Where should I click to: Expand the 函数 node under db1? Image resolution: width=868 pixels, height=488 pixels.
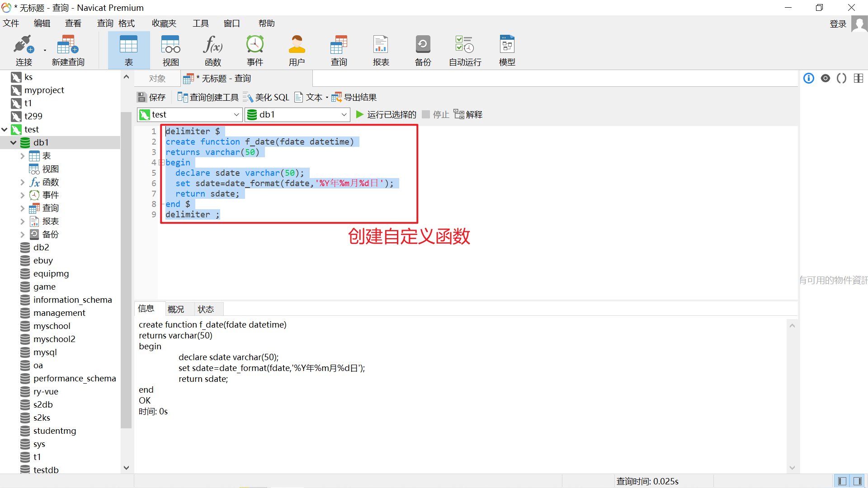pyautogui.click(x=22, y=182)
